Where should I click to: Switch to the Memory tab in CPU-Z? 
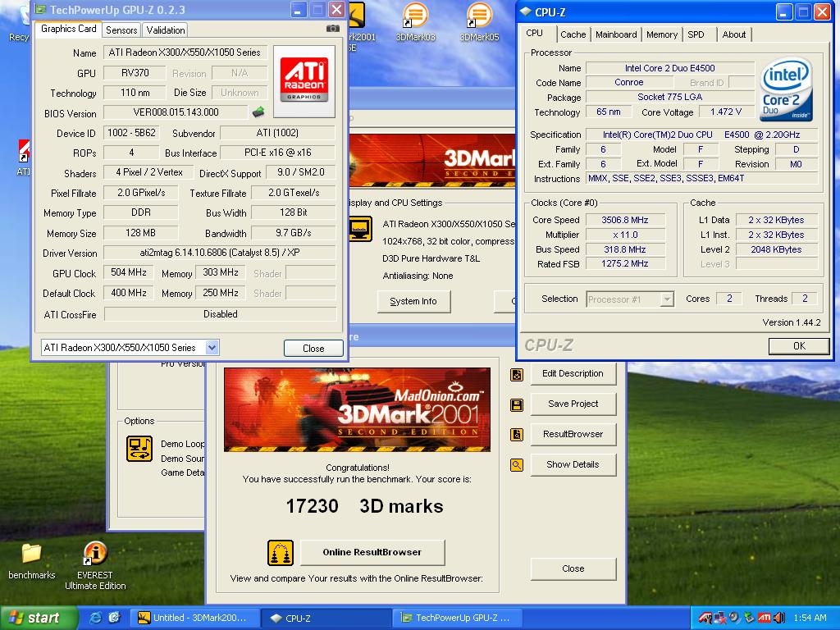coord(662,34)
